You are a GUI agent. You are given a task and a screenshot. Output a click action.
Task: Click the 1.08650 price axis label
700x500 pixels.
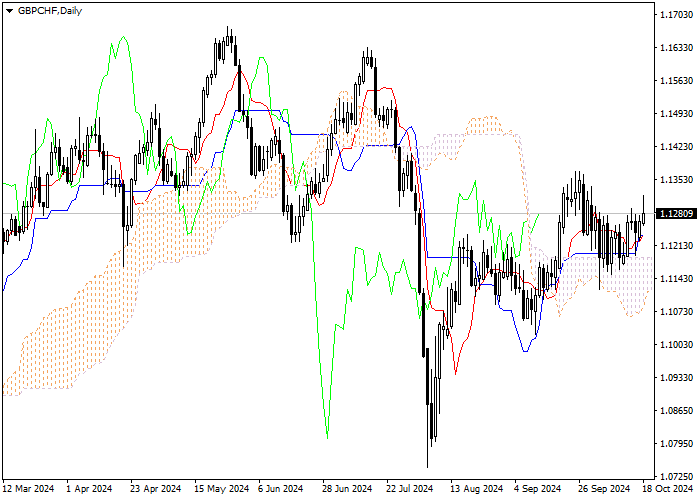coord(676,411)
